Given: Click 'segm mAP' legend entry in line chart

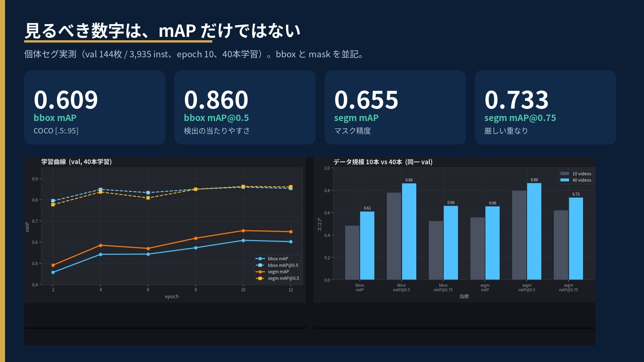Looking at the screenshot, I should coord(272,272).
